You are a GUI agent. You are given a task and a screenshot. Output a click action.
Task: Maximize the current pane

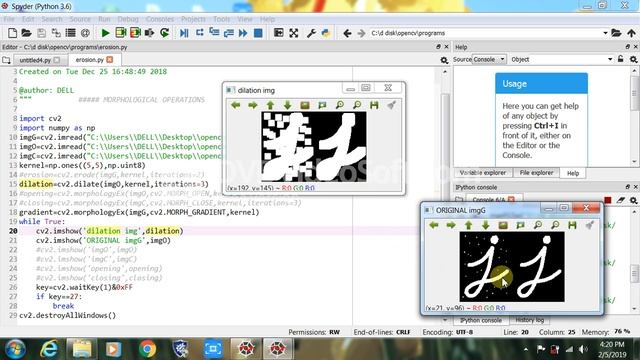pyautogui.click(x=278, y=33)
